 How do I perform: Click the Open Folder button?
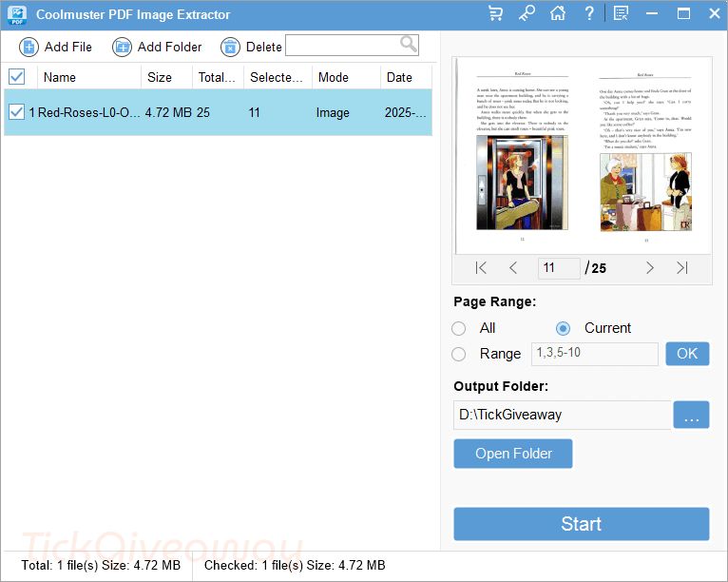pos(513,454)
